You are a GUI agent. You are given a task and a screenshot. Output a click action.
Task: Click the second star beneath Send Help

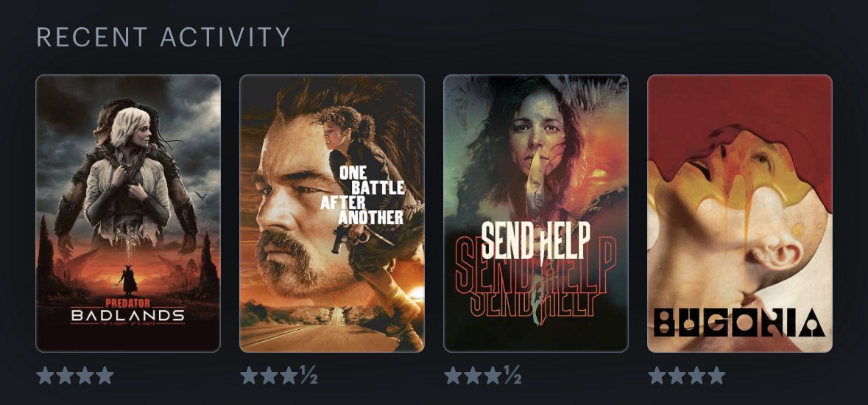(x=473, y=375)
